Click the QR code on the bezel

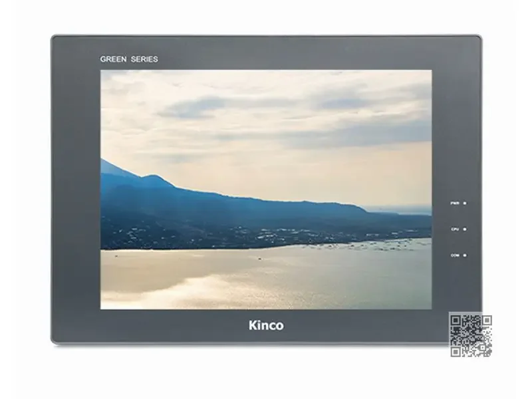[471, 336]
